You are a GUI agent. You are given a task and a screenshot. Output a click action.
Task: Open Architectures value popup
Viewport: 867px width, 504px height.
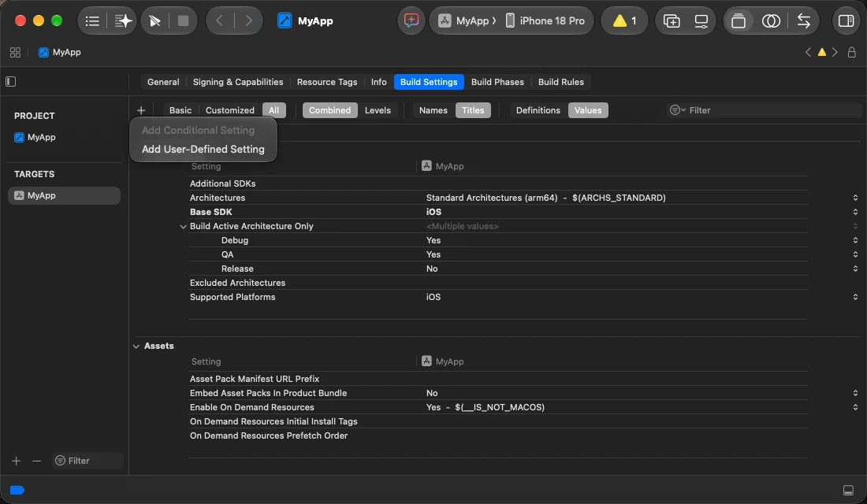click(855, 198)
